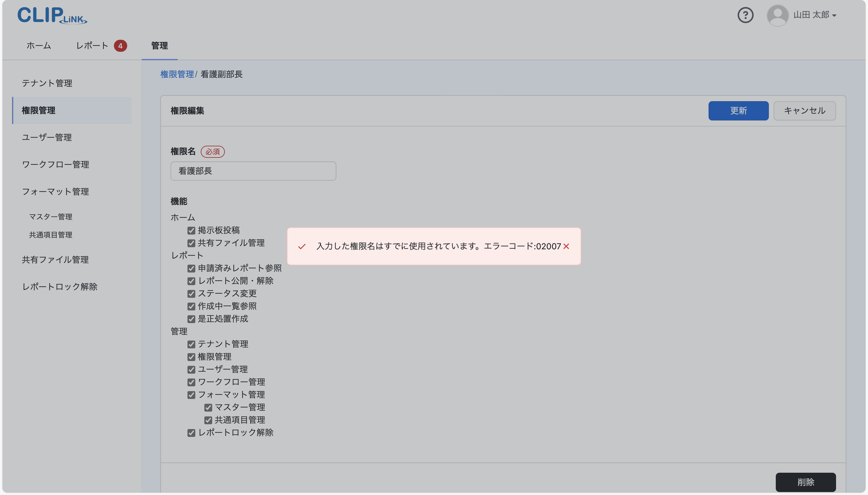Click the キャンセル button
The height and width of the screenshot is (495, 868).
pyautogui.click(x=804, y=111)
